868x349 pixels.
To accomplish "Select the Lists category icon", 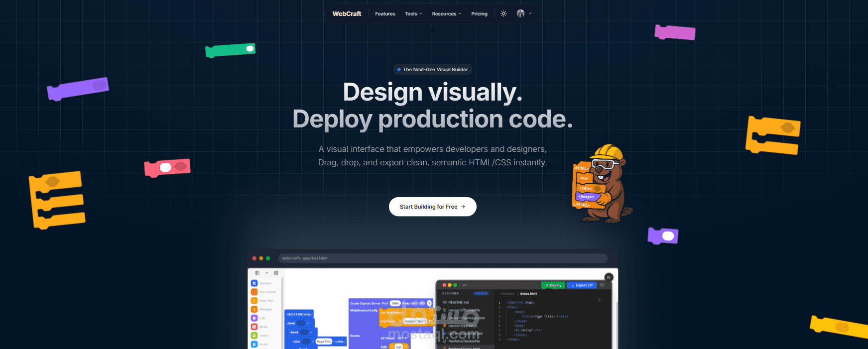I will pyautogui.click(x=254, y=318).
